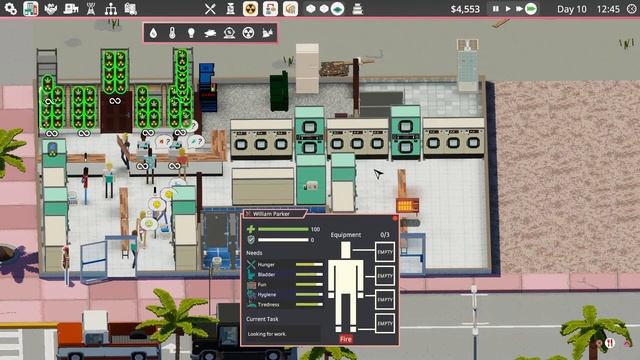Open the handshake deals icon
Viewport: 640px width, 360px height.
[51, 9]
